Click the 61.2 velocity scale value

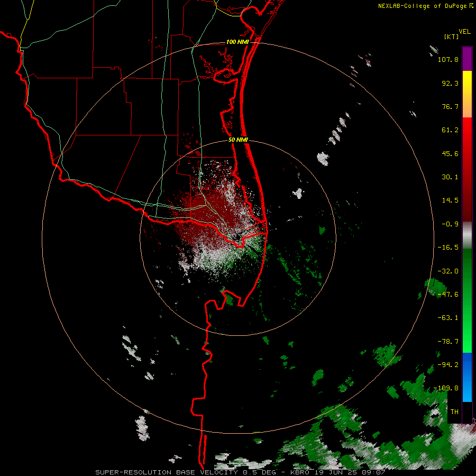(x=450, y=130)
